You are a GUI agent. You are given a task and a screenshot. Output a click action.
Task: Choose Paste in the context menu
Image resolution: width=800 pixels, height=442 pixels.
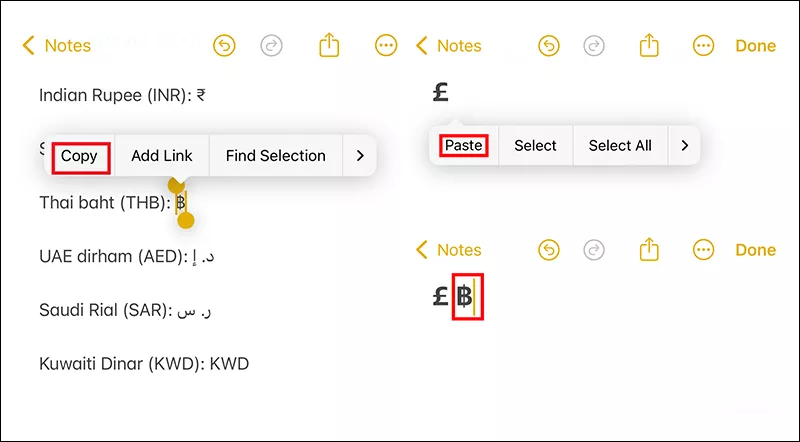point(464,145)
